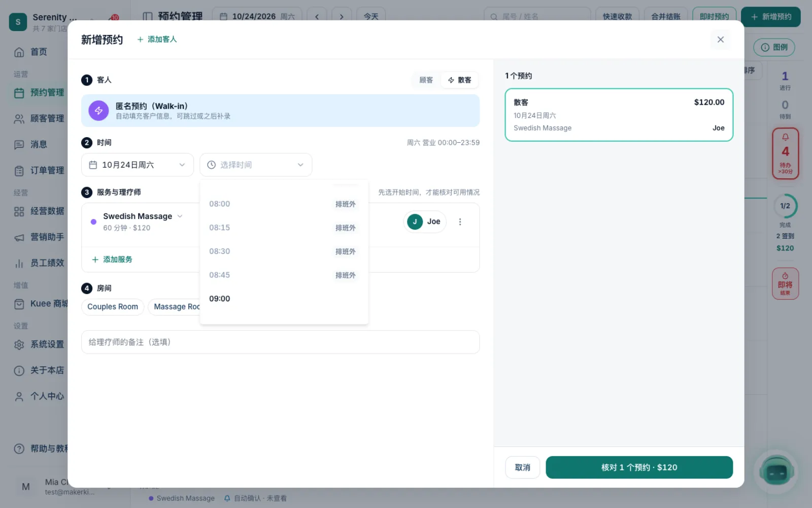Viewport: 812px width, 508px height.
Task: Click the 新增预约 toolbar button
Action: tap(770, 17)
